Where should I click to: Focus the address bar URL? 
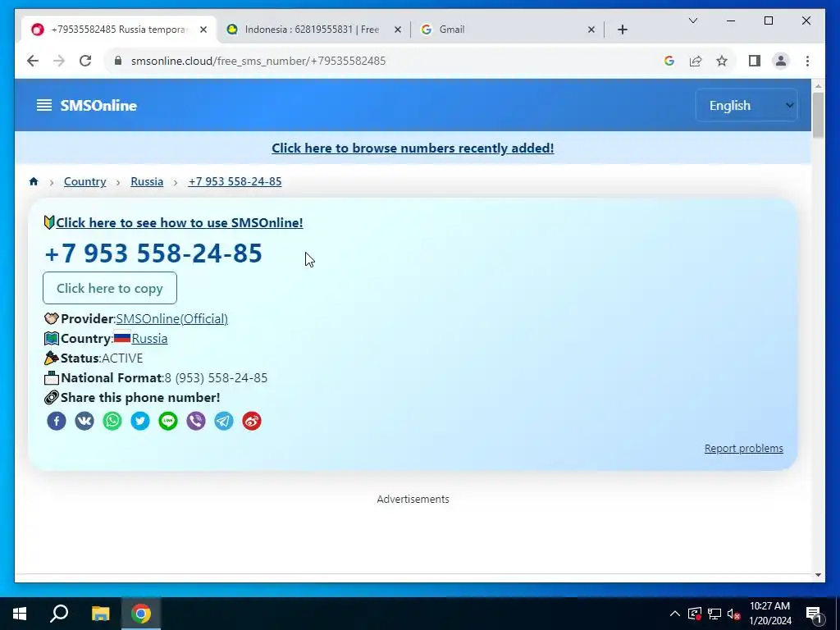[258, 61]
